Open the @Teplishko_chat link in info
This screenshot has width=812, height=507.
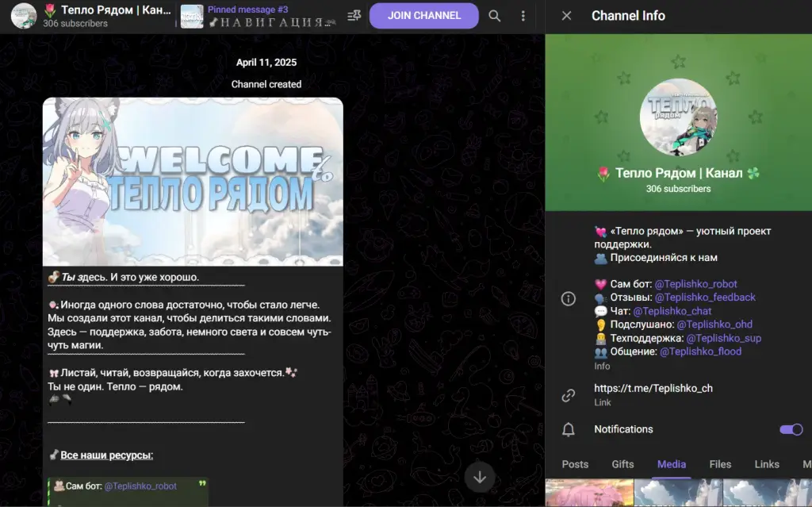[672, 311]
